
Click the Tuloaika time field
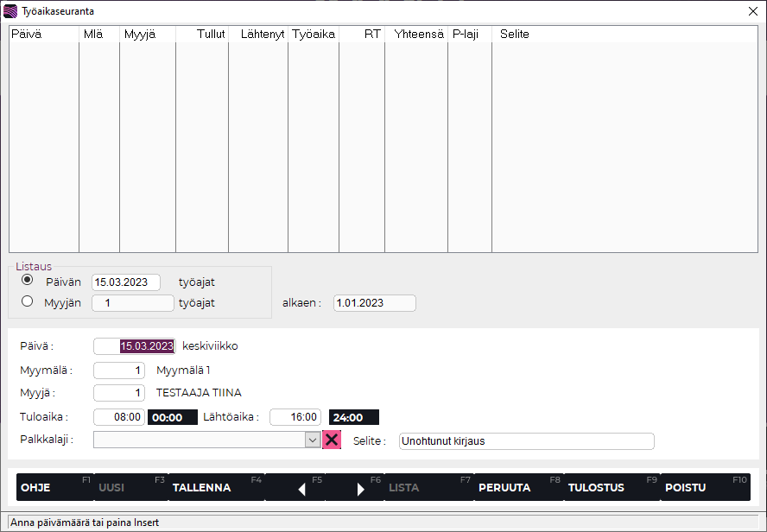[x=119, y=417]
